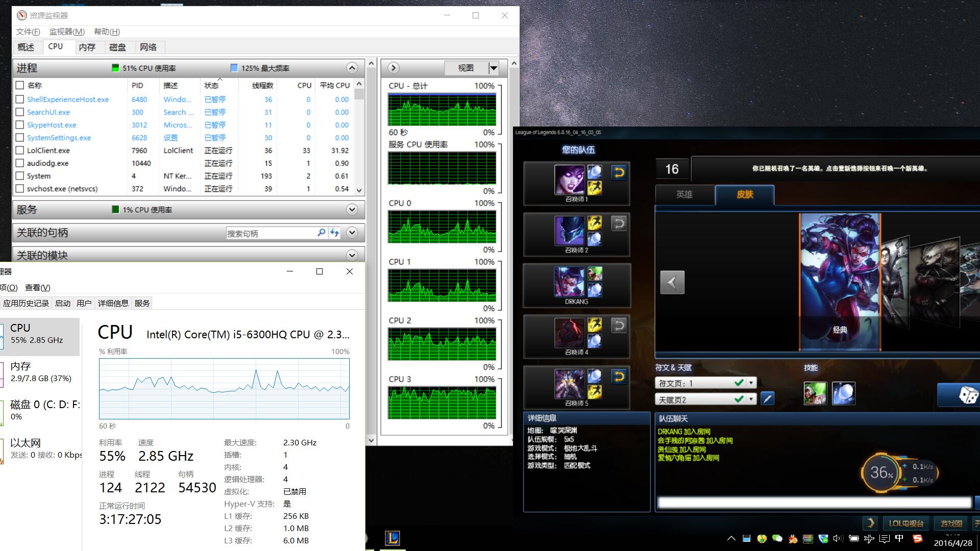Screen dimensions: 980x551
Task: Tick the audiodg.exe process checkbox
Action: [20, 163]
